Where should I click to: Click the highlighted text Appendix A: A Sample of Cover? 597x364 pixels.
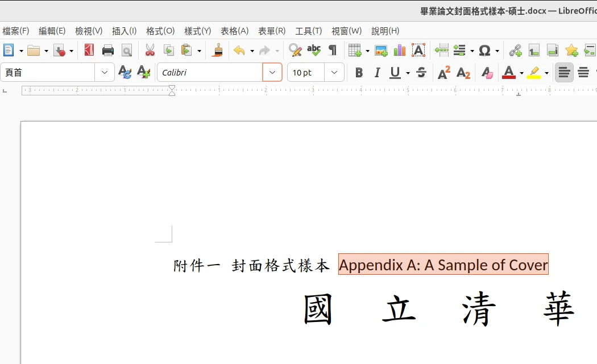tap(443, 265)
